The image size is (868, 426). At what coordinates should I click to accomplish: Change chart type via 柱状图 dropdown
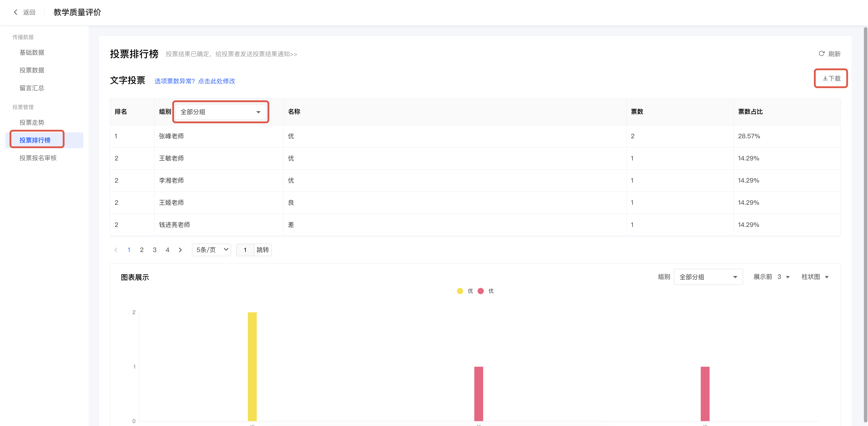click(815, 277)
